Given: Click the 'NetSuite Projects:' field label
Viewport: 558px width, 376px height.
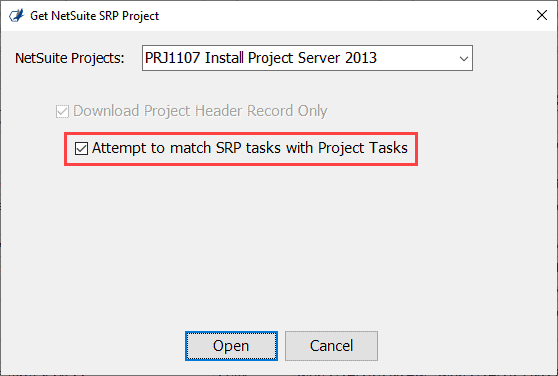Looking at the screenshot, I should click(x=70, y=58).
